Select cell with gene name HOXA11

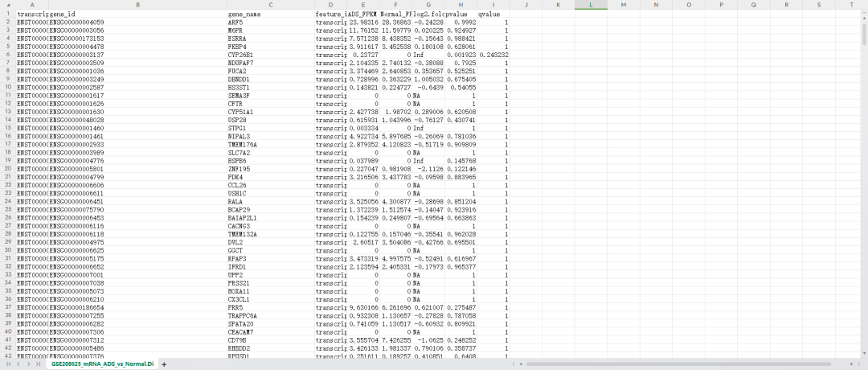pyautogui.click(x=270, y=291)
